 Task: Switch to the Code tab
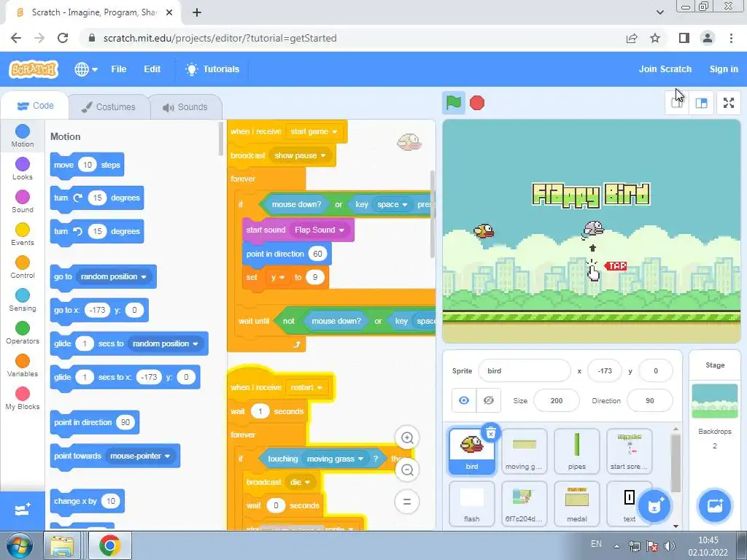35,106
